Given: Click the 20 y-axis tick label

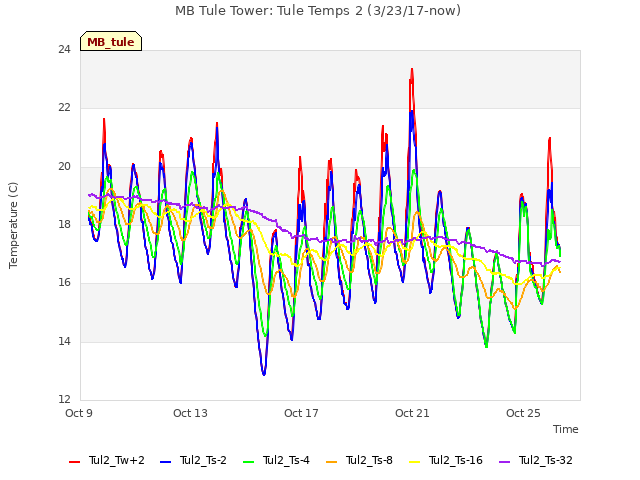Looking at the screenshot, I should click(64, 166).
